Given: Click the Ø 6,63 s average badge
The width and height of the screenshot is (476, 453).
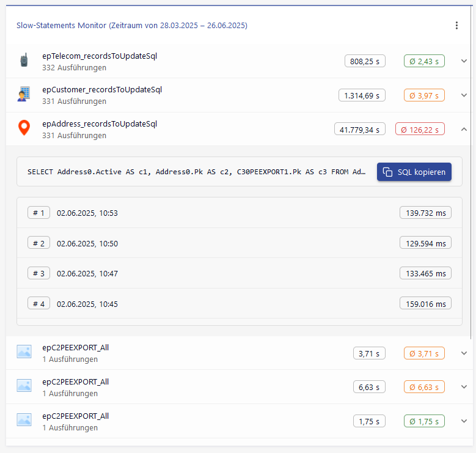Looking at the screenshot, I should [x=424, y=387].
